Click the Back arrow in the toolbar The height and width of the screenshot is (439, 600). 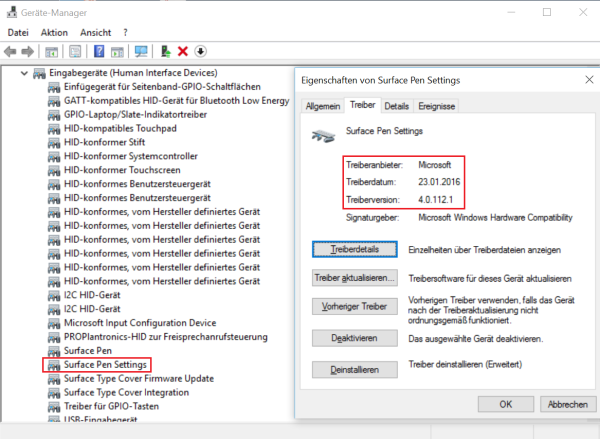(x=10, y=51)
